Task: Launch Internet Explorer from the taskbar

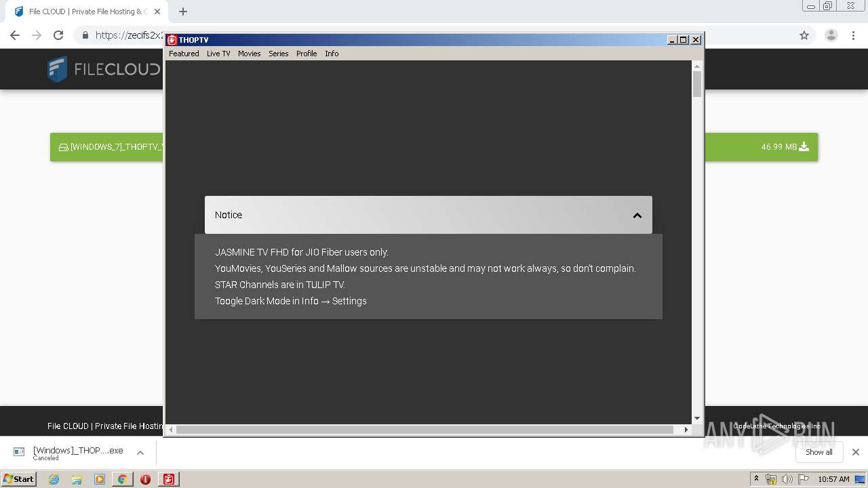Action: (x=54, y=479)
